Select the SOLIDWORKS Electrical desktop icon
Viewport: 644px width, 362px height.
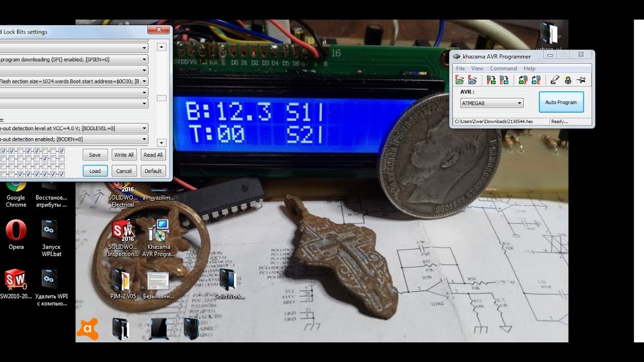(x=123, y=195)
